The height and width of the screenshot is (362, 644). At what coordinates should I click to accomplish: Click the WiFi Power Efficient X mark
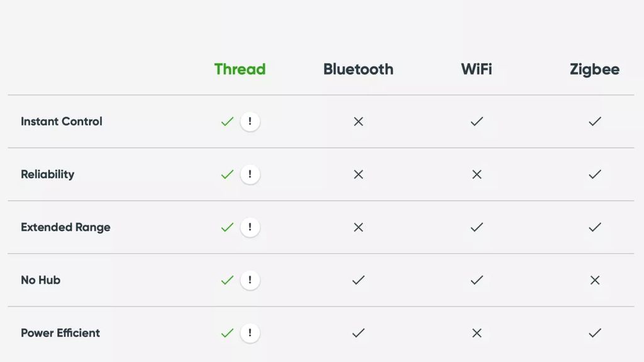(477, 333)
